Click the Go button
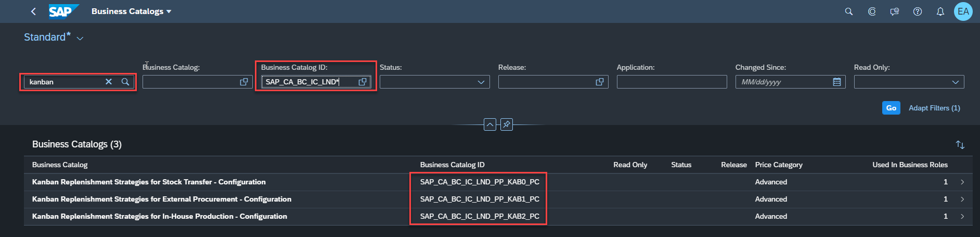Screen dimensions: 980x237 pos(891,108)
